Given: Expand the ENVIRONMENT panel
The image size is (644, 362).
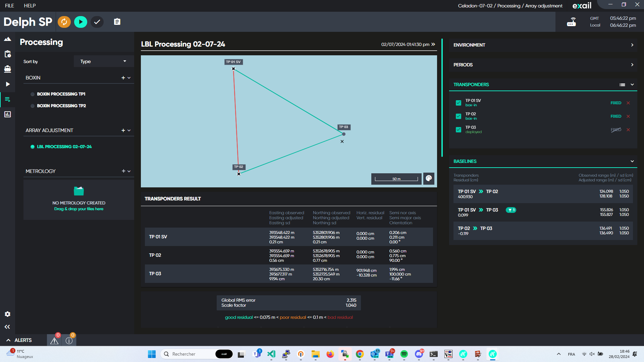Looking at the screenshot, I should click(543, 45).
